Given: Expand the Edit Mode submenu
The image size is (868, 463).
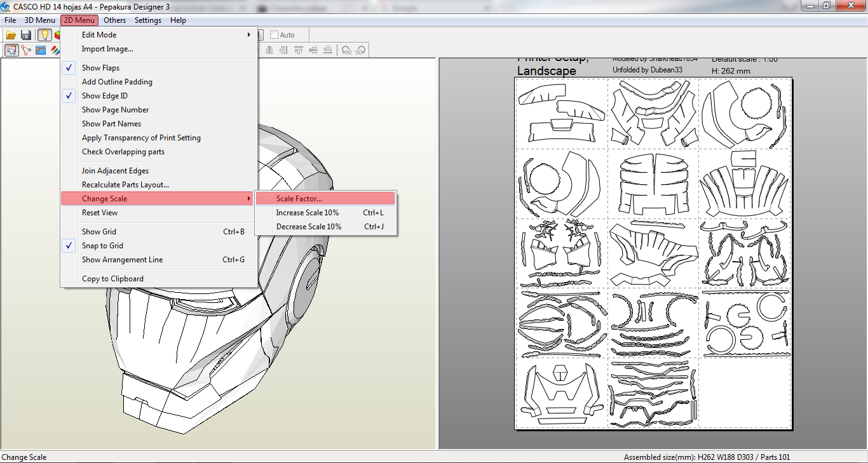Looking at the screenshot, I should click(x=159, y=35).
